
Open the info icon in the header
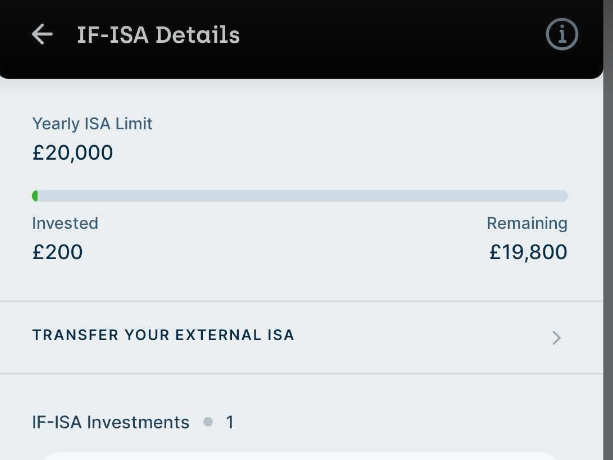coord(562,35)
